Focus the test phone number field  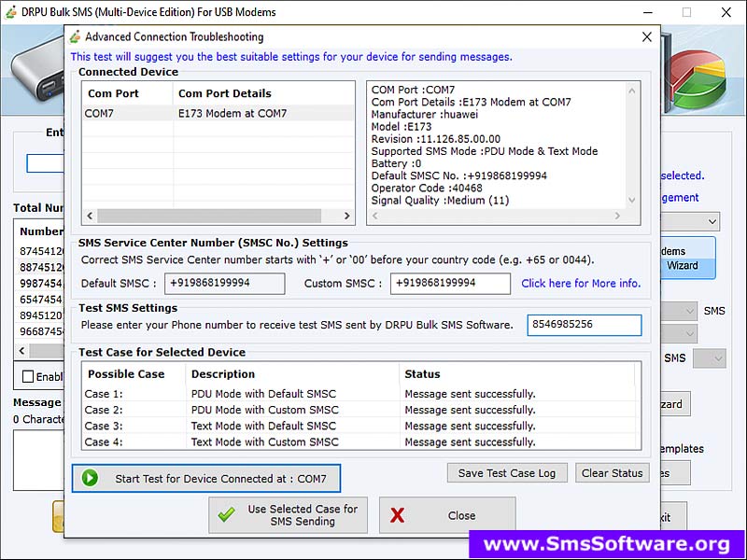point(584,325)
